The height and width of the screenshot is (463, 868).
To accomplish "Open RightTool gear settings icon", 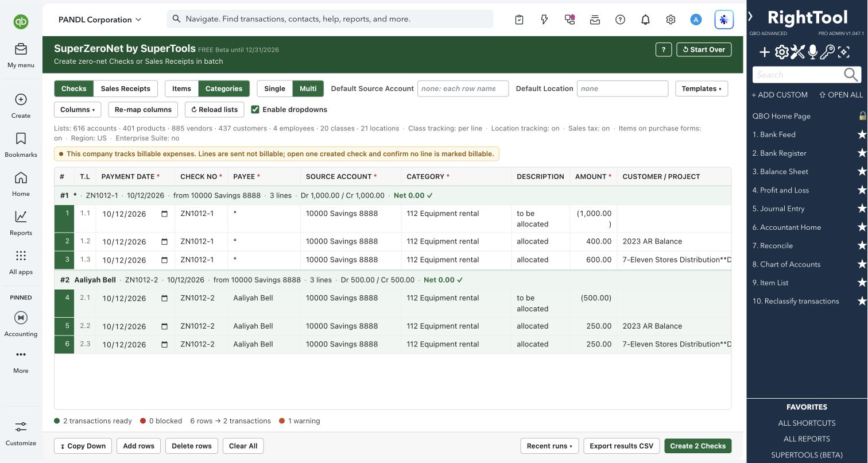I will tap(781, 53).
